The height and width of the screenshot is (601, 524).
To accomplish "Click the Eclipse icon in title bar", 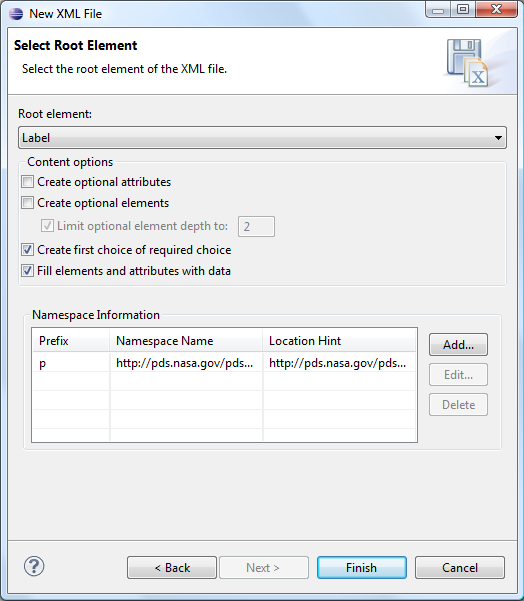I will pyautogui.click(x=16, y=13).
